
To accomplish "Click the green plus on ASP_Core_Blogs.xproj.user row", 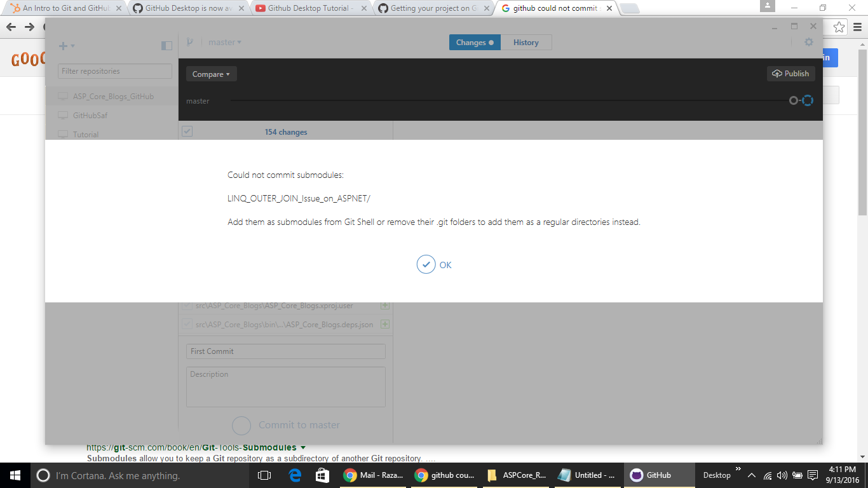I will (x=384, y=306).
